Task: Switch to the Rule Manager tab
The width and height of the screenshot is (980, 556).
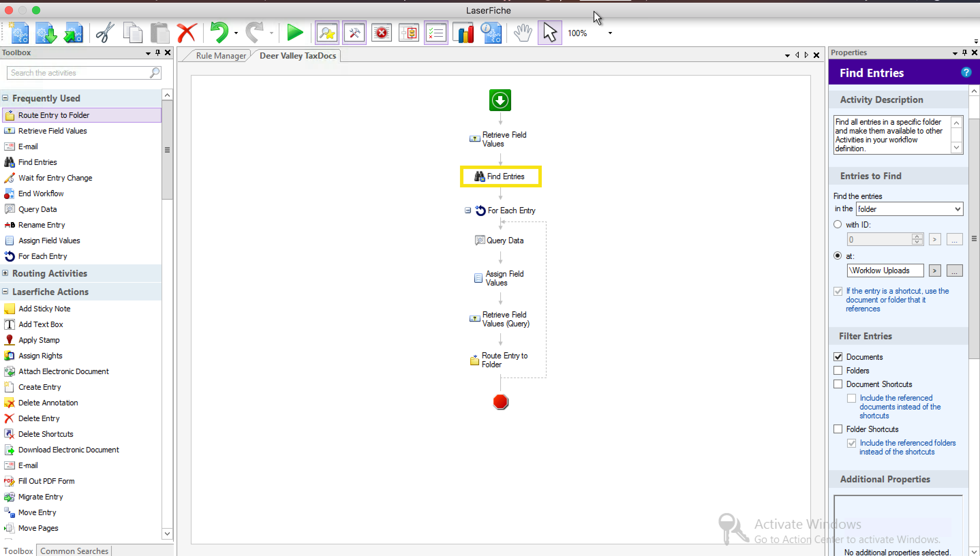Action: click(x=221, y=56)
